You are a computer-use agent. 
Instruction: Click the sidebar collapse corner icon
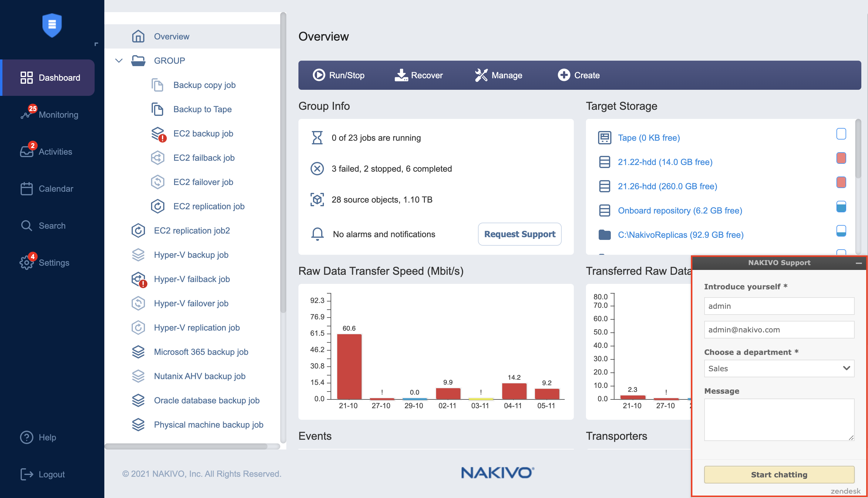96,44
